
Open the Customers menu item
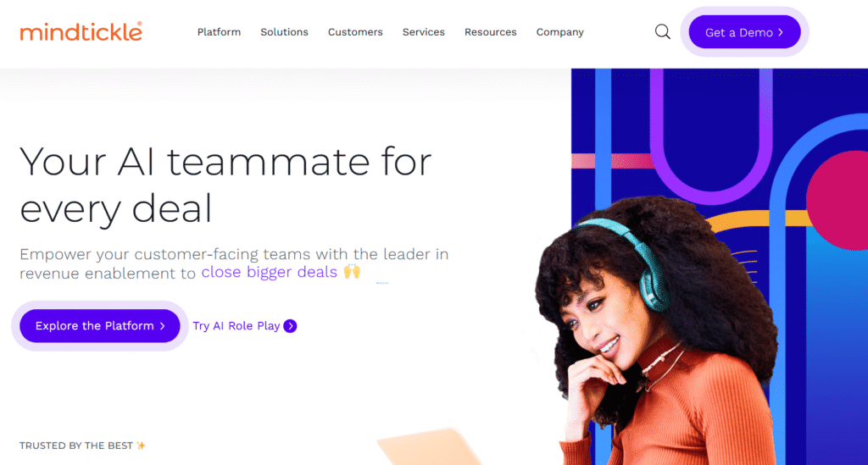355,32
